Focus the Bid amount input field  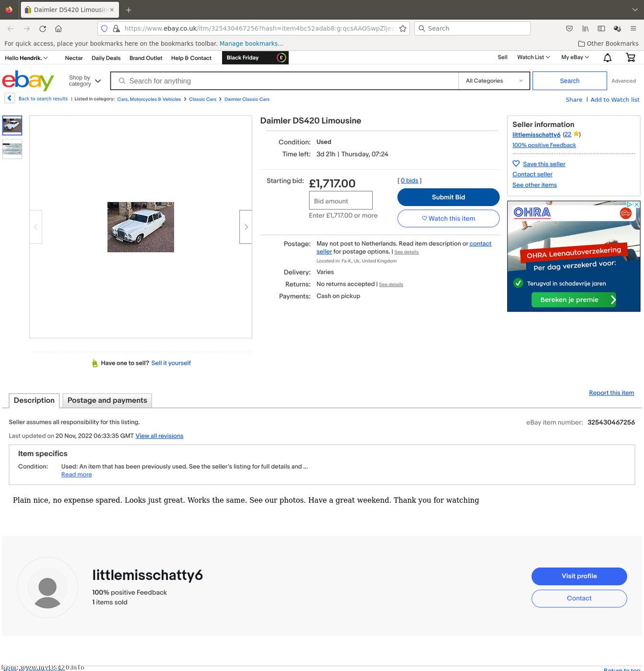pos(340,200)
